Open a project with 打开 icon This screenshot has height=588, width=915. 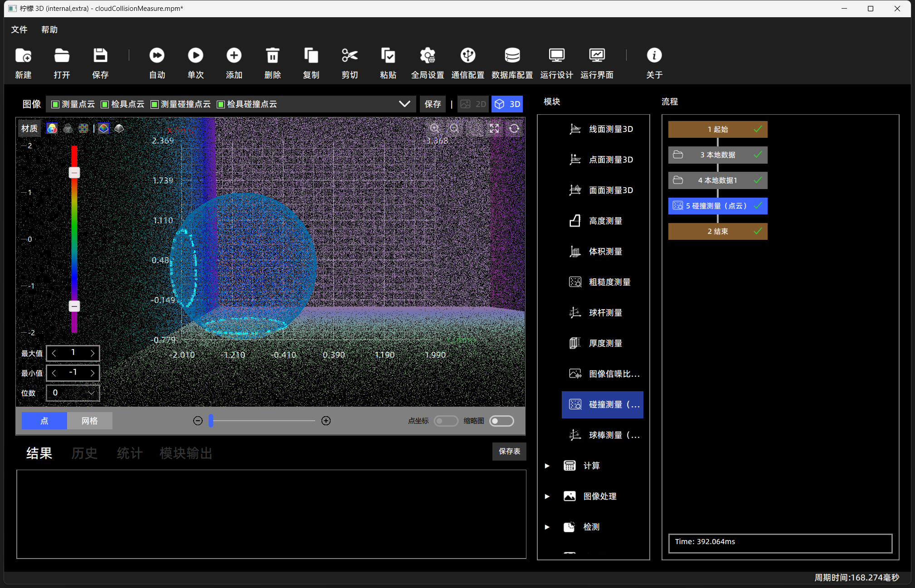(x=62, y=56)
